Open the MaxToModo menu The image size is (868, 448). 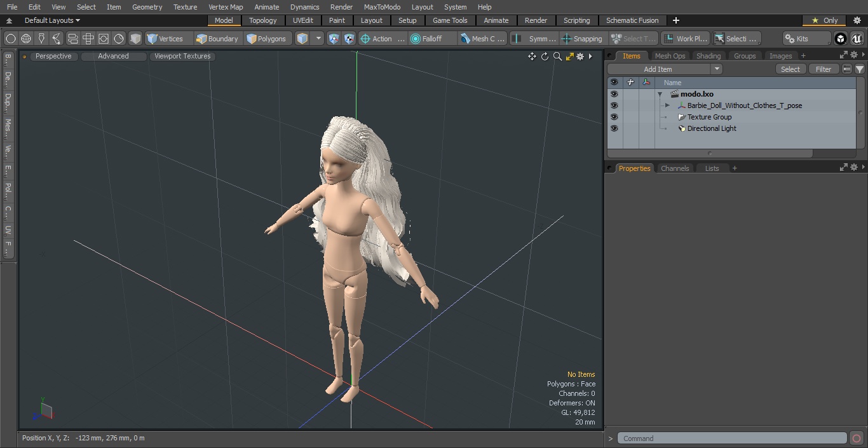382,7
